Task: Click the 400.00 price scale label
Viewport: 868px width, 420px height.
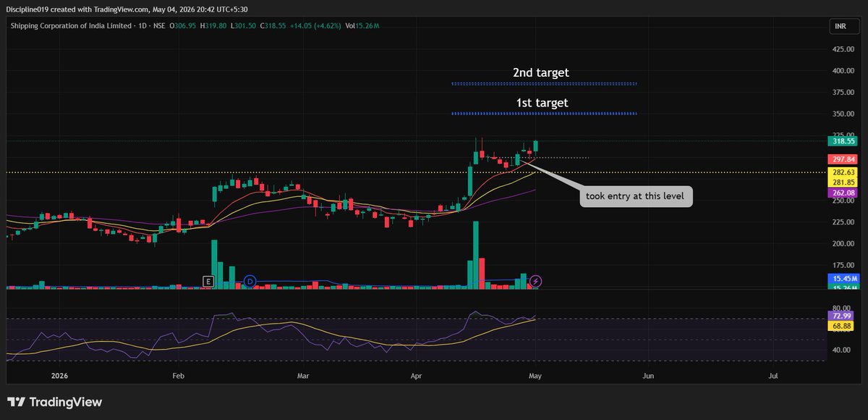Action: (x=843, y=71)
